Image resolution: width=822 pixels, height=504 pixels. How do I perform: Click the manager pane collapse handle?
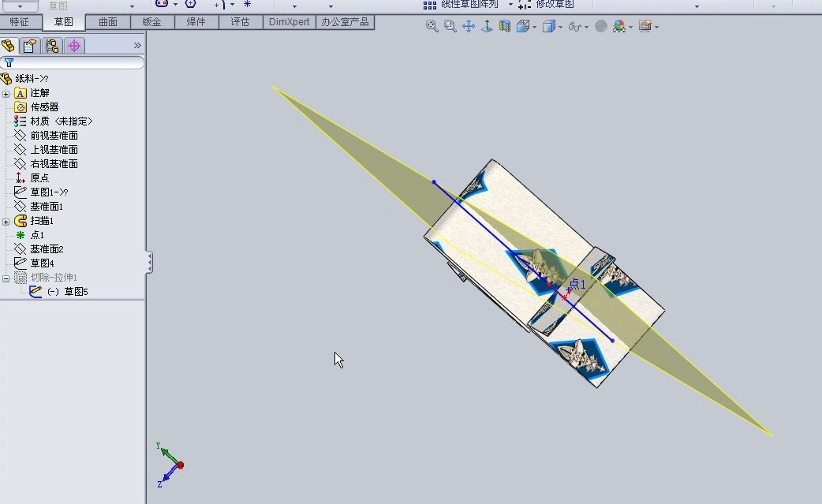click(149, 262)
